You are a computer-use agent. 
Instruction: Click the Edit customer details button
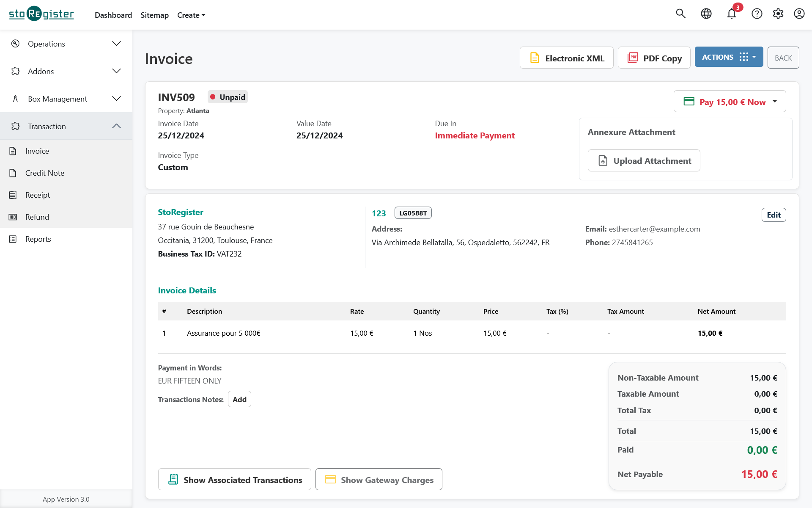pyautogui.click(x=774, y=215)
